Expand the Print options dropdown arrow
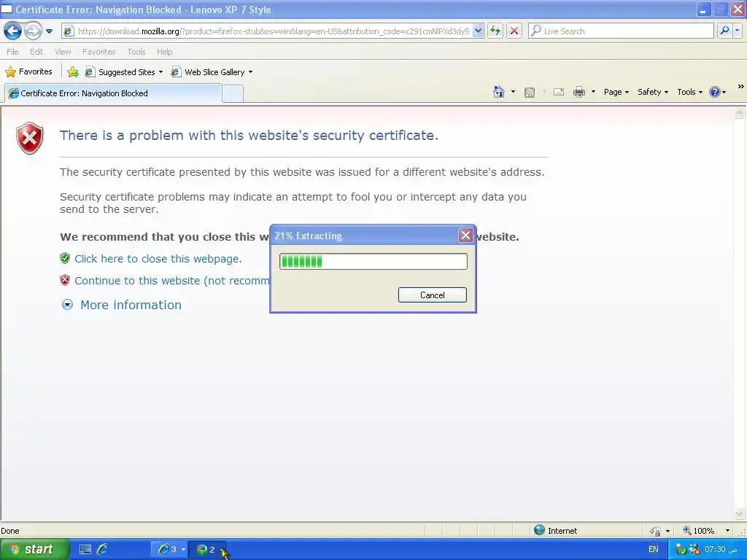Image resolution: width=747 pixels, height=560 pixels. tap(593, 92)
